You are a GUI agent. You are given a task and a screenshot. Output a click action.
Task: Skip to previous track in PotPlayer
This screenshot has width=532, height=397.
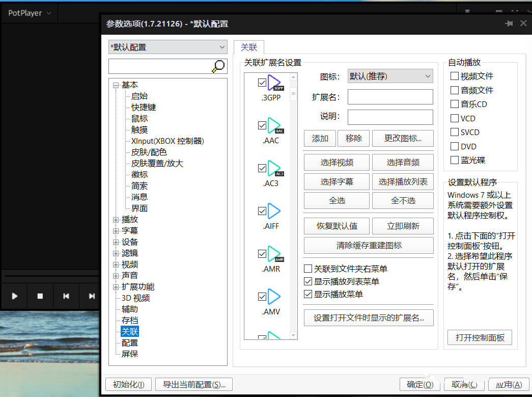(66, 296)
